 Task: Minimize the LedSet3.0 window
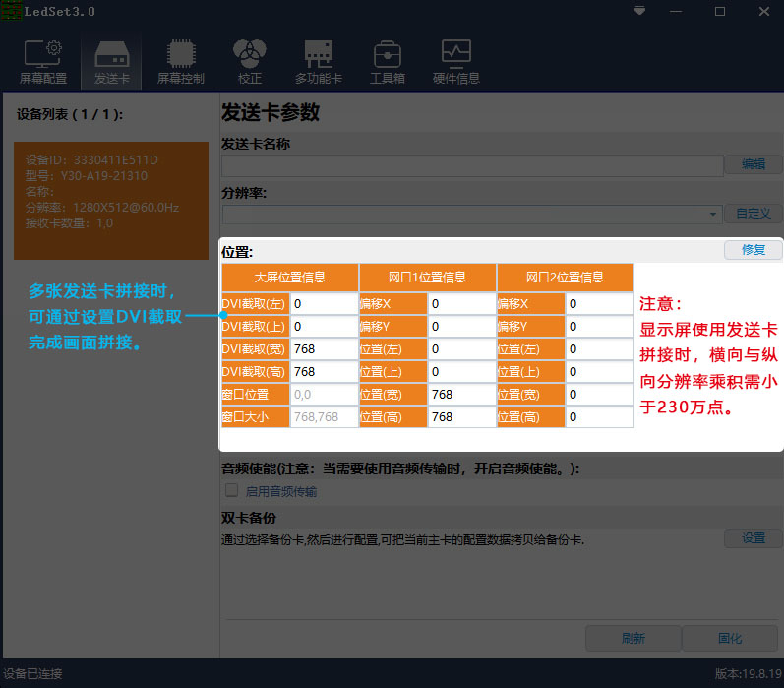676,11
